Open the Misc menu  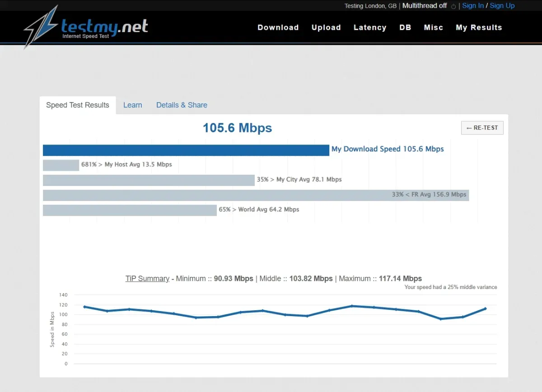tap(433, 28)
